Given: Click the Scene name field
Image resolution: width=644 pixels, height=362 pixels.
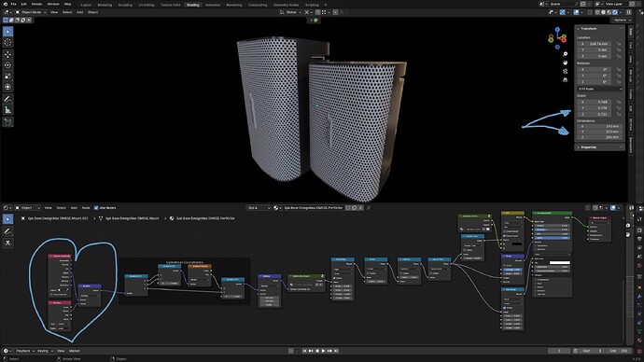Looking at the screenshot, I should pos(564,4).
